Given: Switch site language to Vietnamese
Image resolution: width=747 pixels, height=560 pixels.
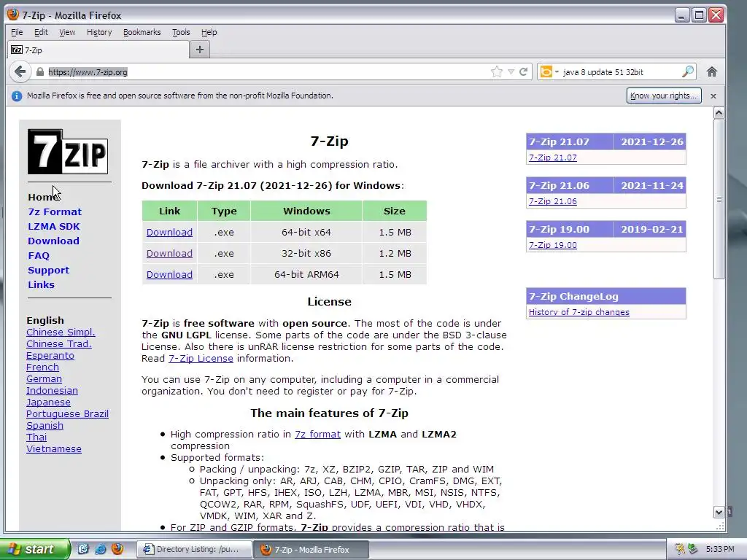Looking at the screenshot, I should (54, 449).
